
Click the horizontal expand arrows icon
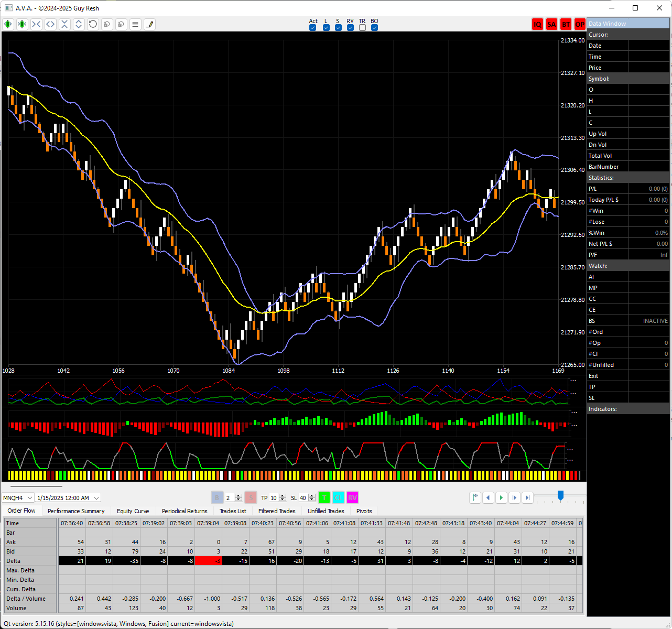[x=50, y=24]
